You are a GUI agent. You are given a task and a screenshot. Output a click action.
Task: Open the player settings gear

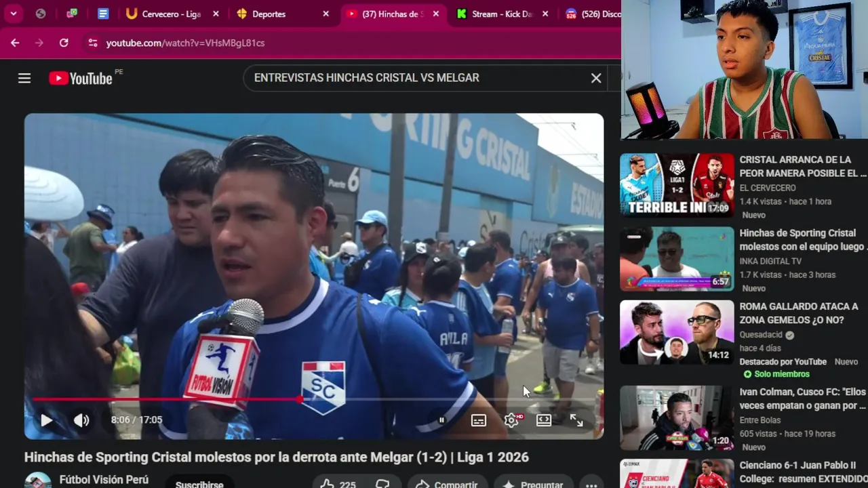tap(512, 420)
